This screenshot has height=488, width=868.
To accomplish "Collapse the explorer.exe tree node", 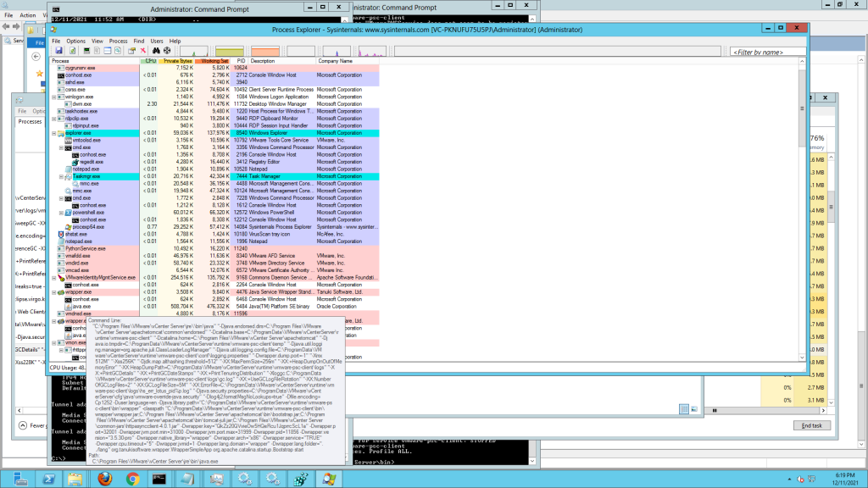I will point(54,133).
